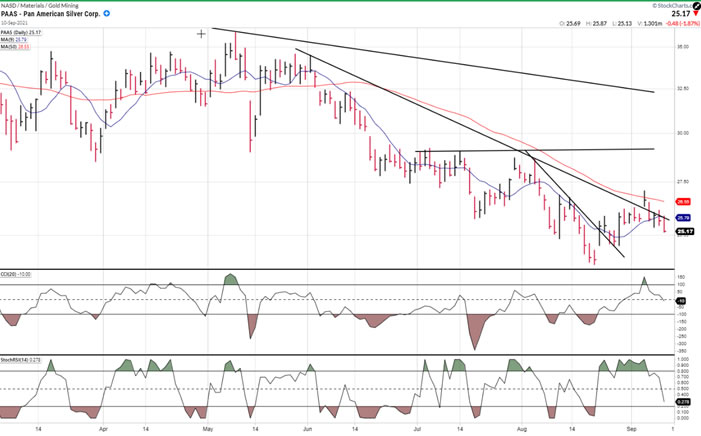The width and height of the screenshot is (701, 436).
Task: Click the black 25.17 price tag on right axis
Action: coord(686,232)
